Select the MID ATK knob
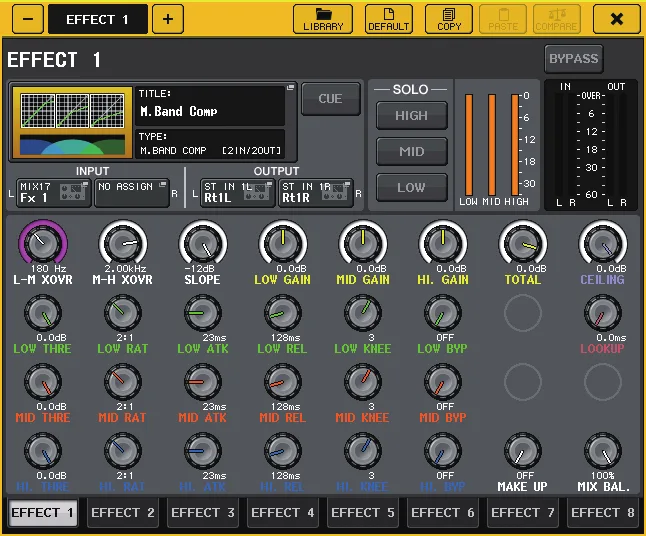 [203, 382]
